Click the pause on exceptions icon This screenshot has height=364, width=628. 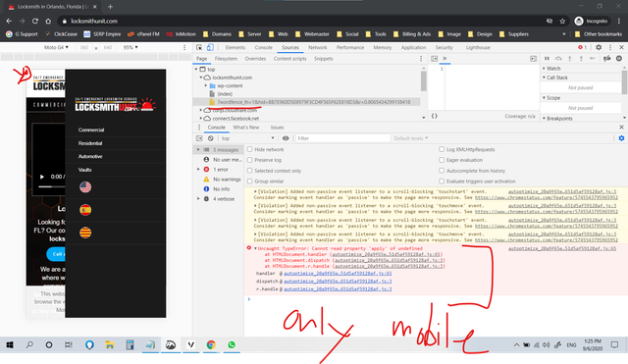pyautogui.click(x=619, y=59)
